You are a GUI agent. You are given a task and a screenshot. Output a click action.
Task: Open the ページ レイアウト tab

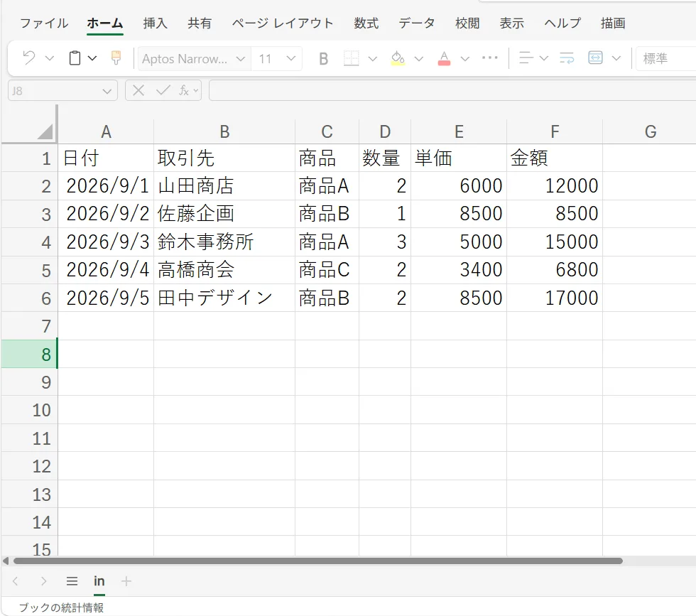click(283, 23)
